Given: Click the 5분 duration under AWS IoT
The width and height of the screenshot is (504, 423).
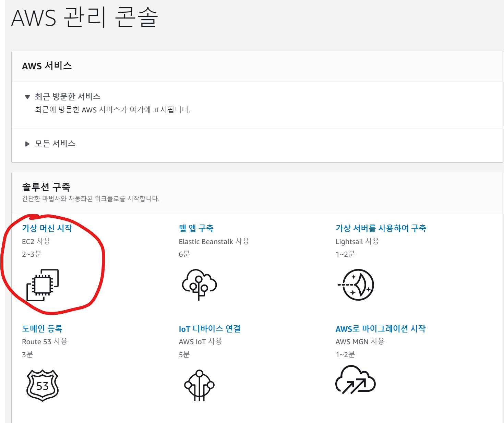Looking at the screenshot, I should pos(184,354).
